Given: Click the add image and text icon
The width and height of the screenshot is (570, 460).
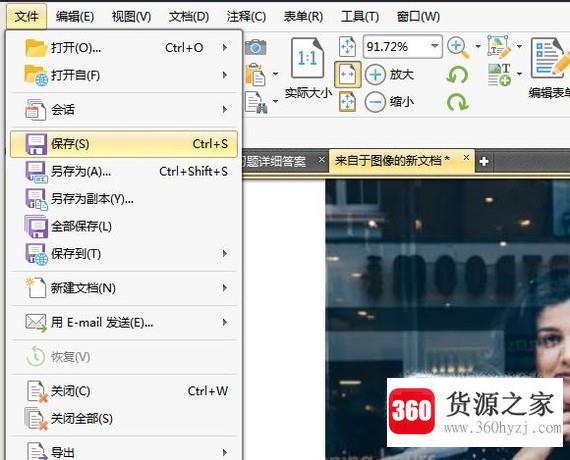Looking at the screenshot, I should pyautogui.click(x=500, y=75).
